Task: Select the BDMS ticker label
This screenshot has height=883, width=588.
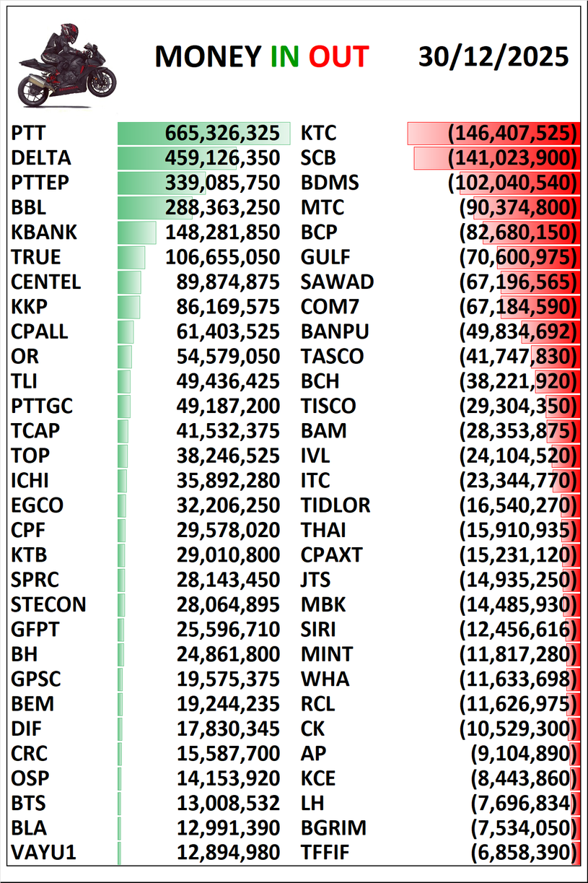Action: (x=330, y=183)
